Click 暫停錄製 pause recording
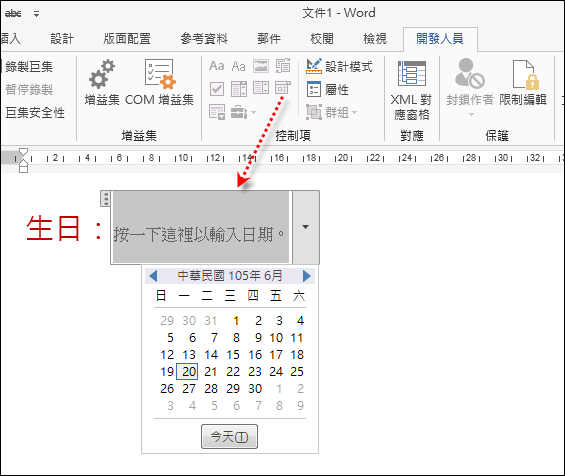The image size is (565, 476). coord(29,90)
